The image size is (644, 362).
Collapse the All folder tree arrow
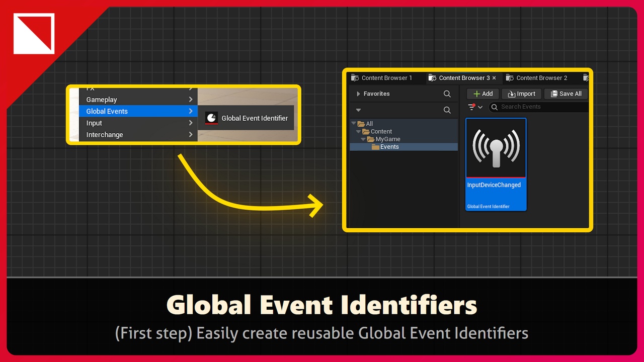coord(354,124)
